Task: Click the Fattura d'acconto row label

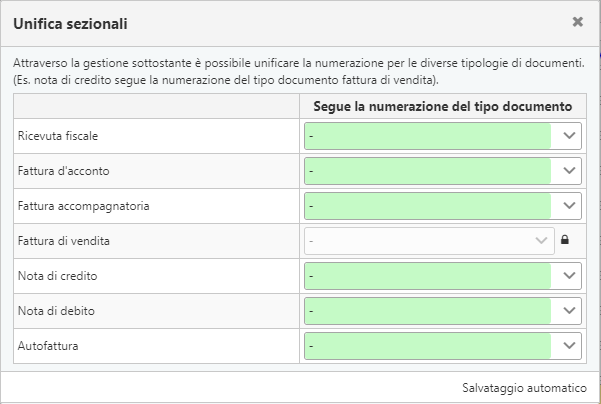Action: click(x=64, y=171)
